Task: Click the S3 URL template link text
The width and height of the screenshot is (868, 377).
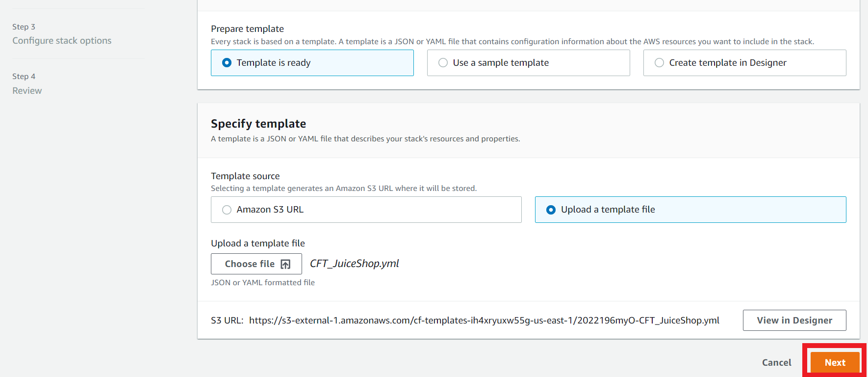Action: [x=484, y=321]
